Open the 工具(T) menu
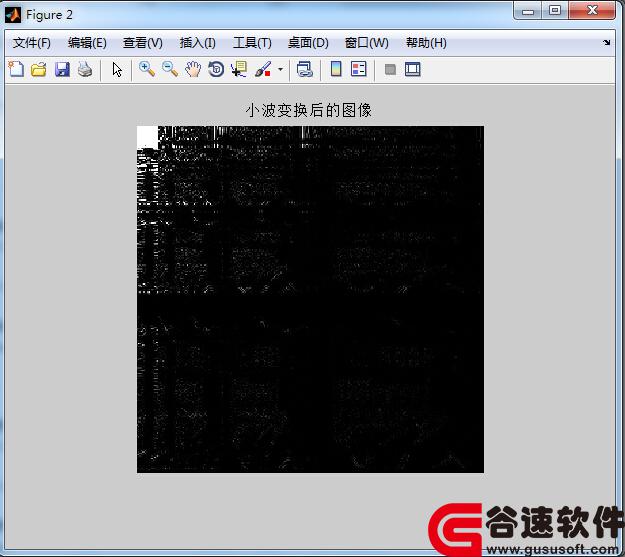 pos(252,43)
